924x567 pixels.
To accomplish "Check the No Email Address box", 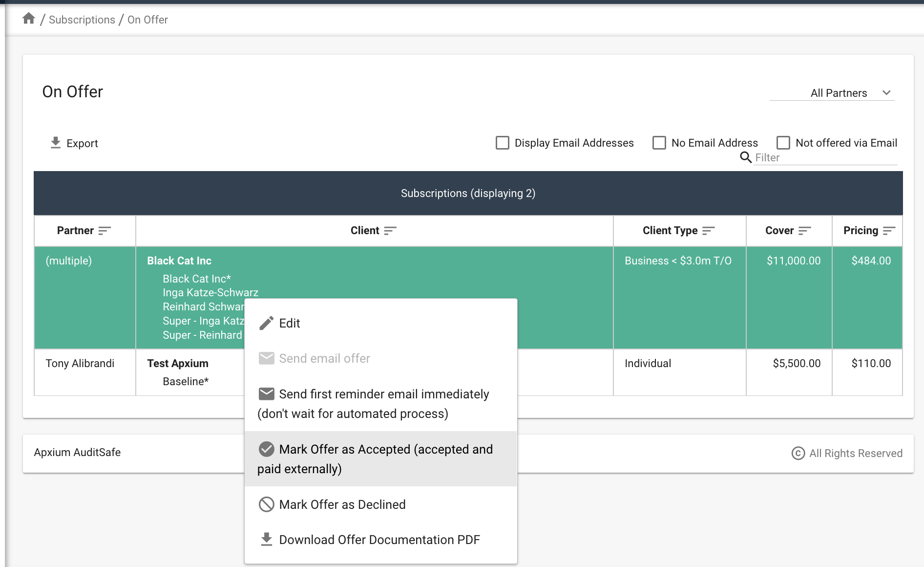I will [x=659, y=143].
